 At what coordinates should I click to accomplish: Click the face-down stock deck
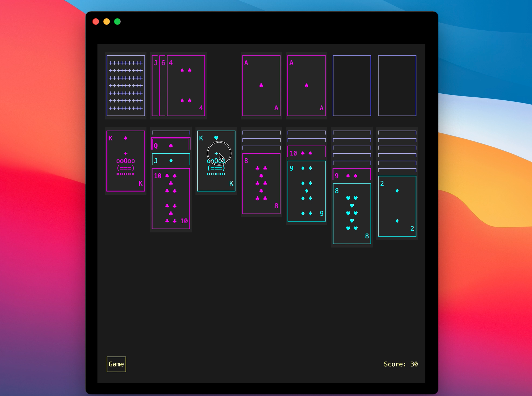pos(126,86)
